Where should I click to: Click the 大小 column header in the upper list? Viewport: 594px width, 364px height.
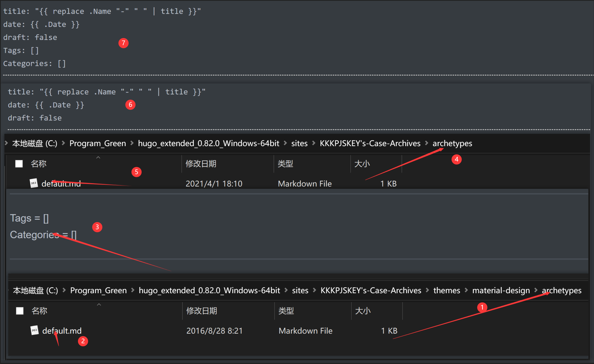point(362,164)
